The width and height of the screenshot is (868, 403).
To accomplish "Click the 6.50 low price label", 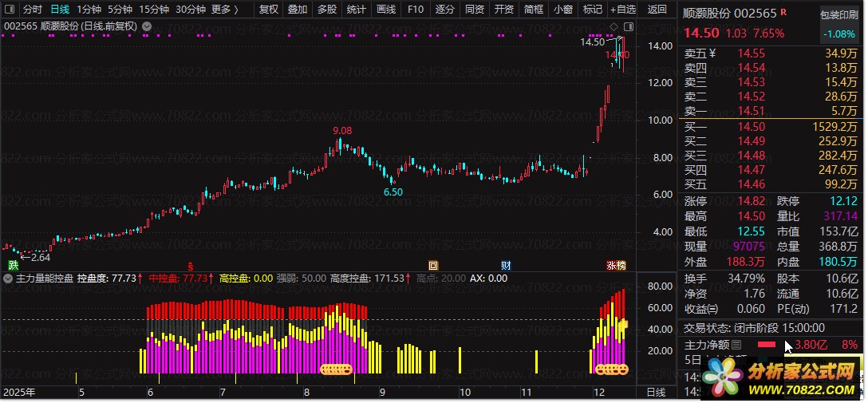I will tap(393, 192).
